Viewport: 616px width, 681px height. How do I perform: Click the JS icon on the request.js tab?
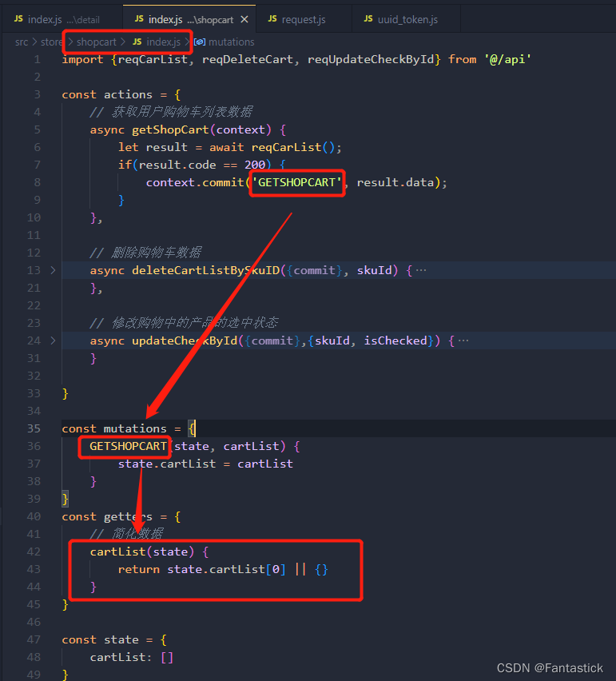[x=272, y=18]
